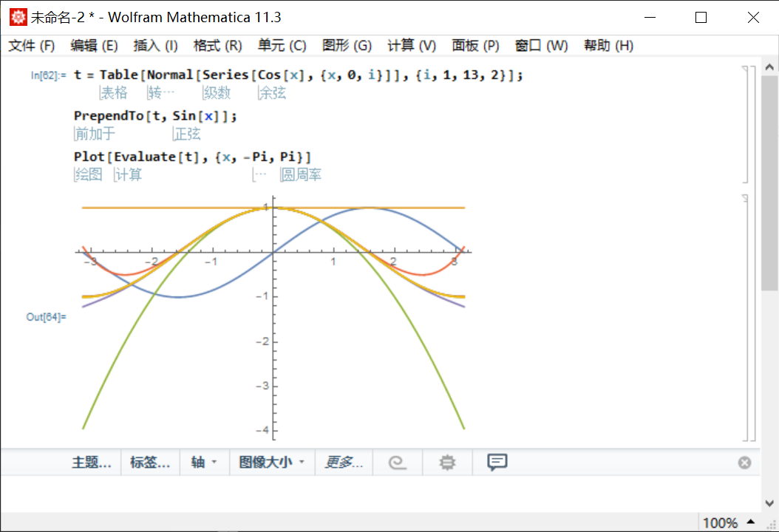The height and width of the screenshot is (532, 779).
Task: Click the Mathematica app icon in title bar
Action: click(18, 18)
